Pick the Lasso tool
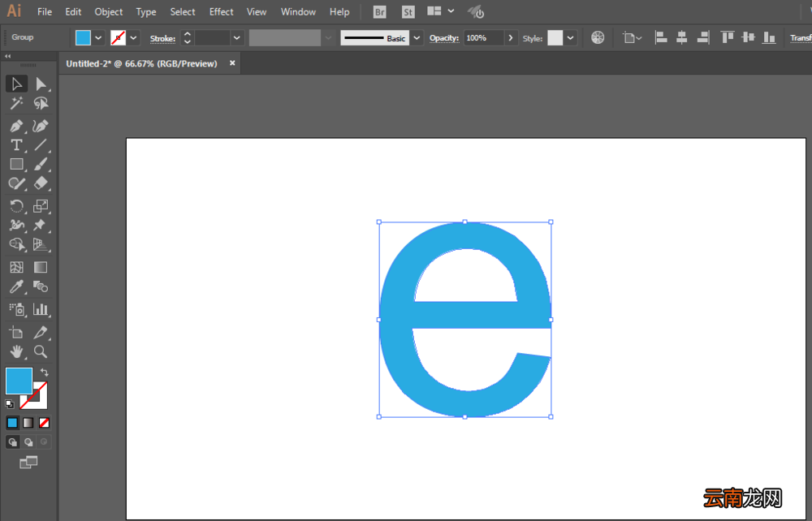The image size is (812, 521). pos(41,103)
